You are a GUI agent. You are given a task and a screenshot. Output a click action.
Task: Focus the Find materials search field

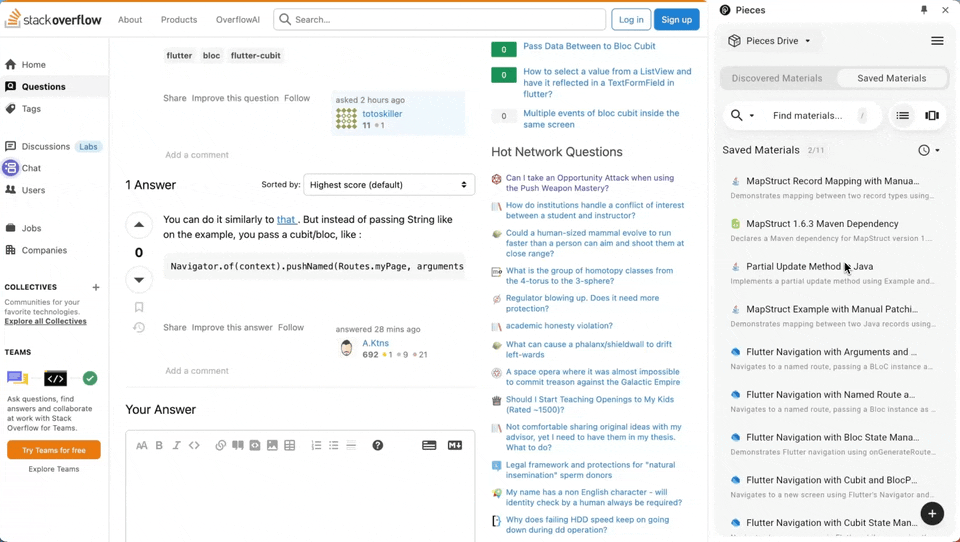point(807,115)
